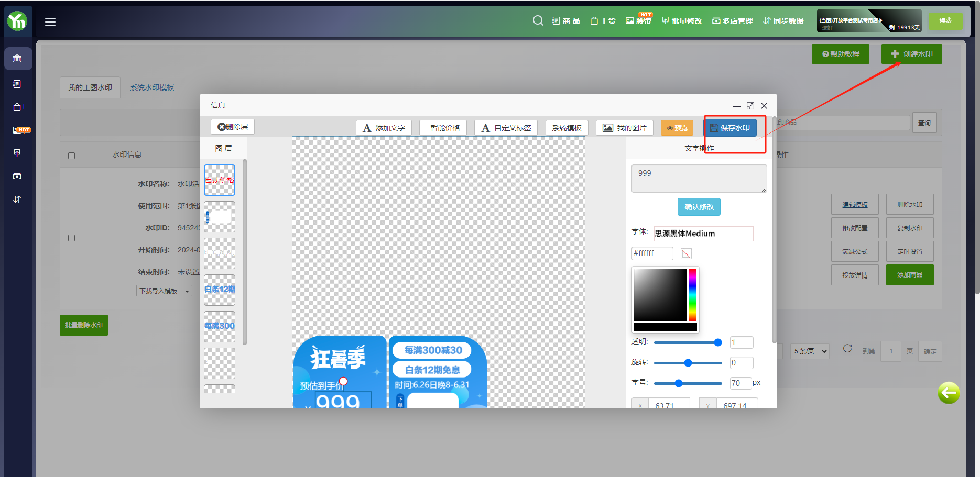Click the refresh icon in pagination
The width and height of the screenshot is (980, 477).
(847, 349)
